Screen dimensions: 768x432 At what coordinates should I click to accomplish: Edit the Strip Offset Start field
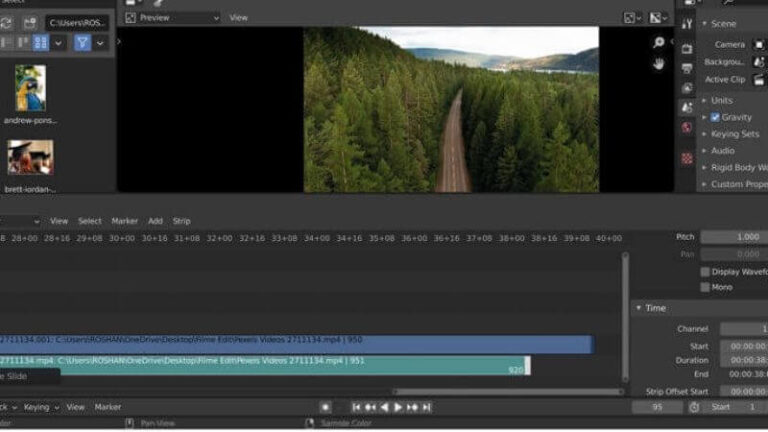(744, 392)
